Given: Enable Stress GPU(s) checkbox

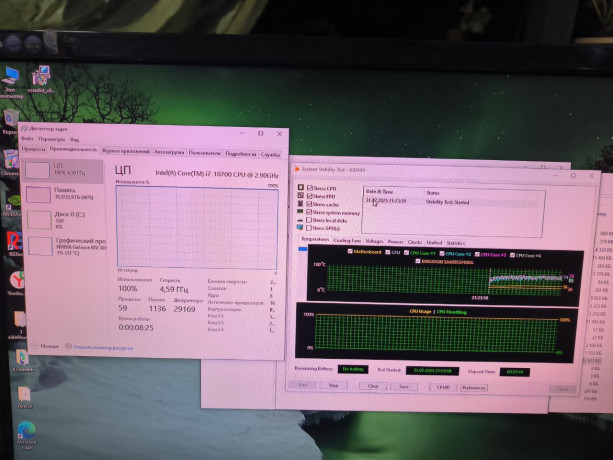Looking at the screenshot, I should tap(308, 228).
